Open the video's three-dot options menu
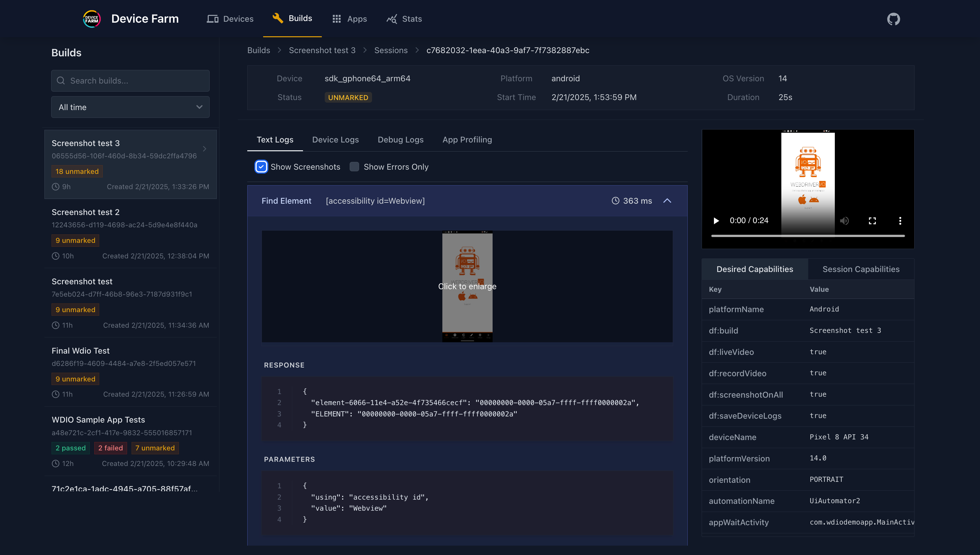980x555 pixels. [900, 221]
